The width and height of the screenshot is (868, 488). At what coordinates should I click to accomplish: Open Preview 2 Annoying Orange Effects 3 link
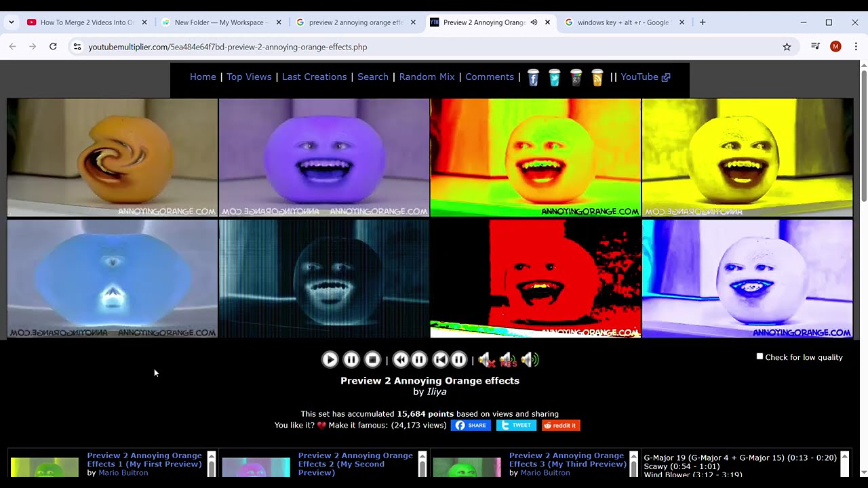coord(568,460)
